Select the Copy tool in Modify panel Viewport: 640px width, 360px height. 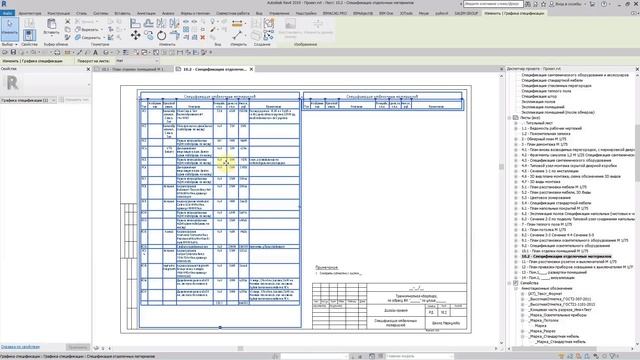pyautogui.click(x=149, y=36)
